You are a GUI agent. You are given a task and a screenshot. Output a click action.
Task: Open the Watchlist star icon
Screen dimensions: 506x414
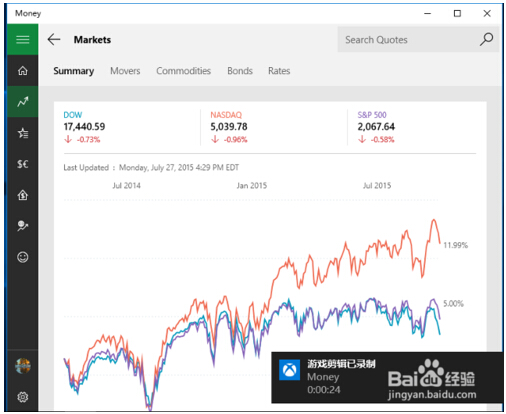[x=23, y=133]
